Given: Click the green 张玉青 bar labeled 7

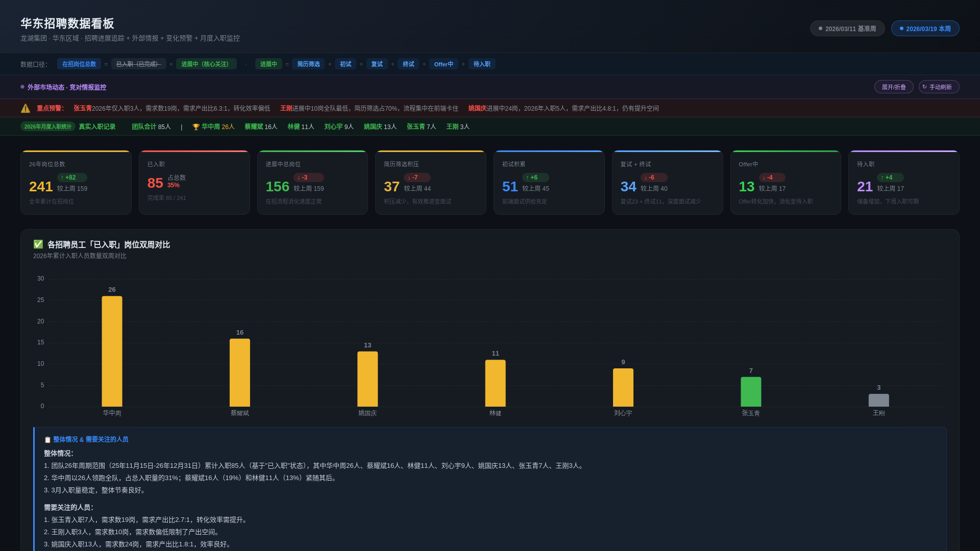Looking at the screenshot, I should [x=751, y=392].
